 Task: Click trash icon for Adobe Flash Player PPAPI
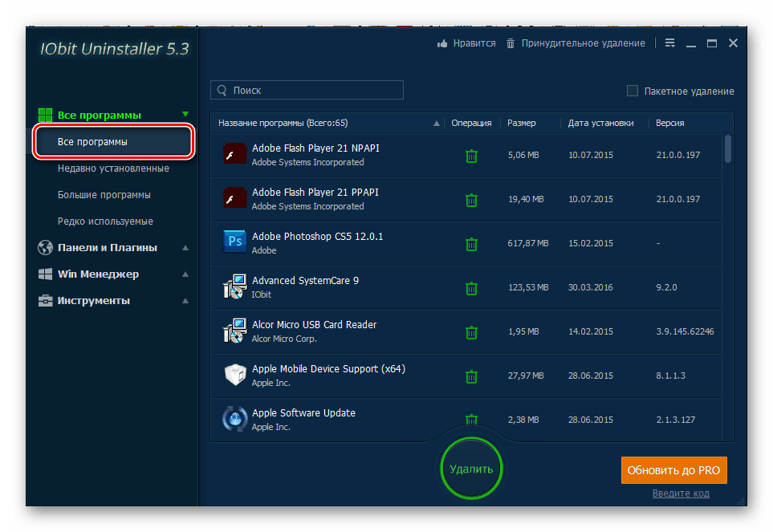(x=471, y=199)
